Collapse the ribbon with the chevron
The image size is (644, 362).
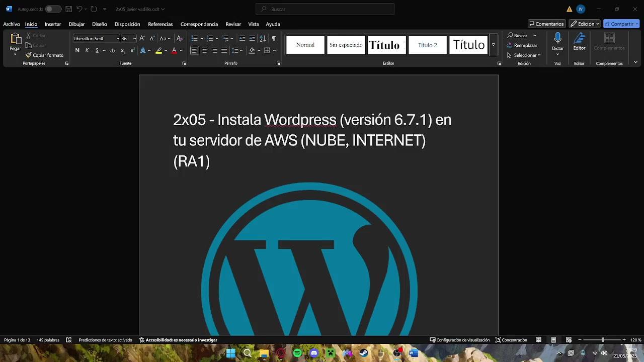pos(635,62)
